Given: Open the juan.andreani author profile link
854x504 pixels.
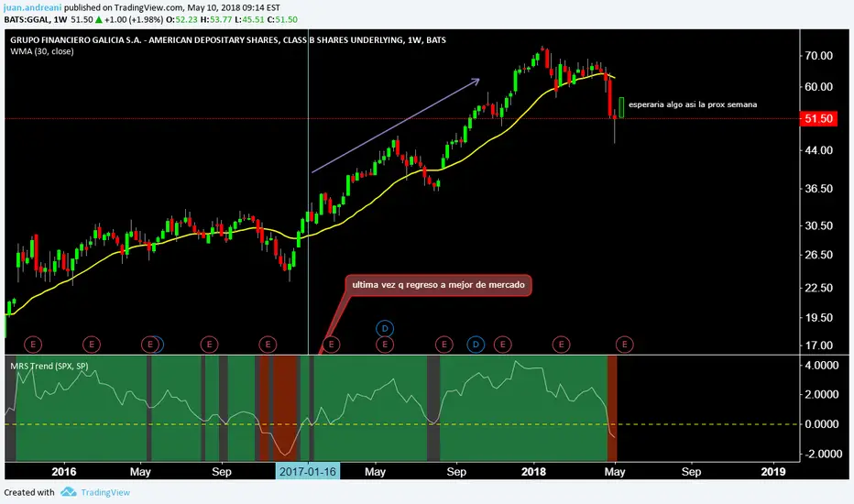Looking at the screenshot, I should [x=32, y=7].
